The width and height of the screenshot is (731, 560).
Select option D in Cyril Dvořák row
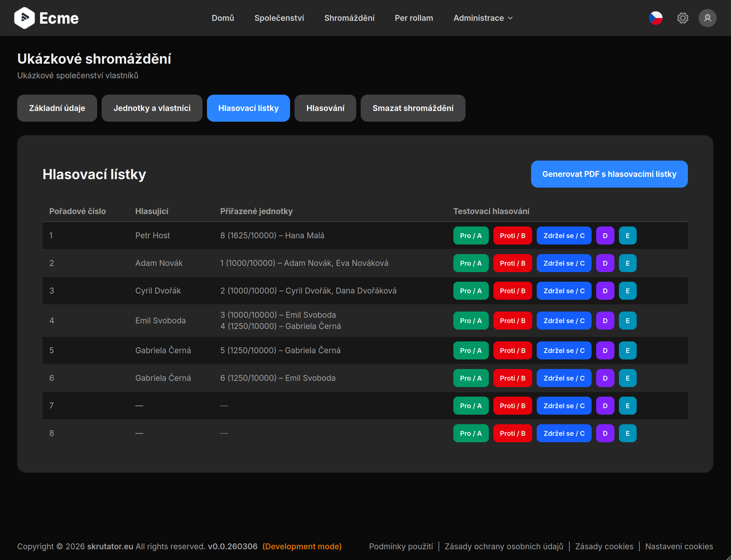coord(605,291)
